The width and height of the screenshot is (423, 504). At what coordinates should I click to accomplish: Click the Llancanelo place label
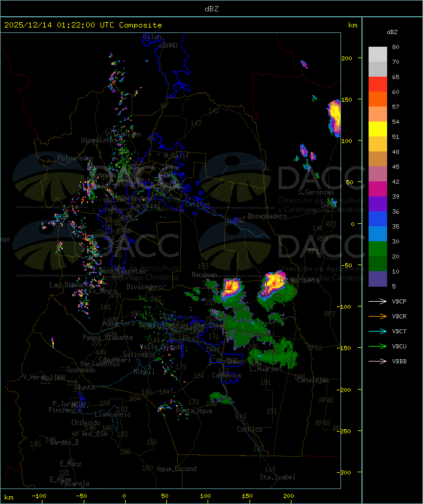click(x=112, y=414)
